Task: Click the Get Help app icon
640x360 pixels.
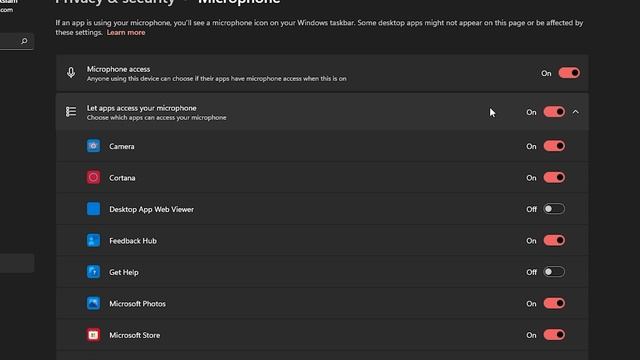Action: coord(93,271)
